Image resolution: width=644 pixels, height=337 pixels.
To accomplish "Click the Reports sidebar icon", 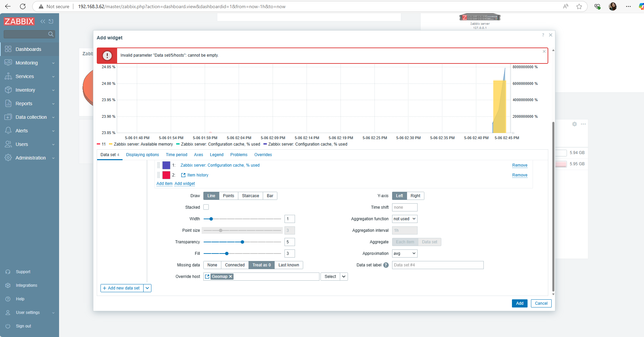I will (8, 104).
